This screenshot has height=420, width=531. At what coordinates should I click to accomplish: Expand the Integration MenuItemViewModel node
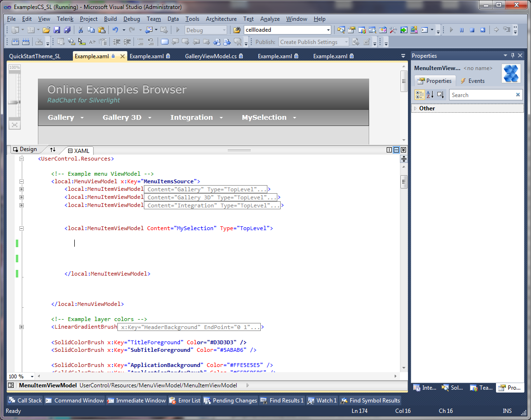pos(21,205)
